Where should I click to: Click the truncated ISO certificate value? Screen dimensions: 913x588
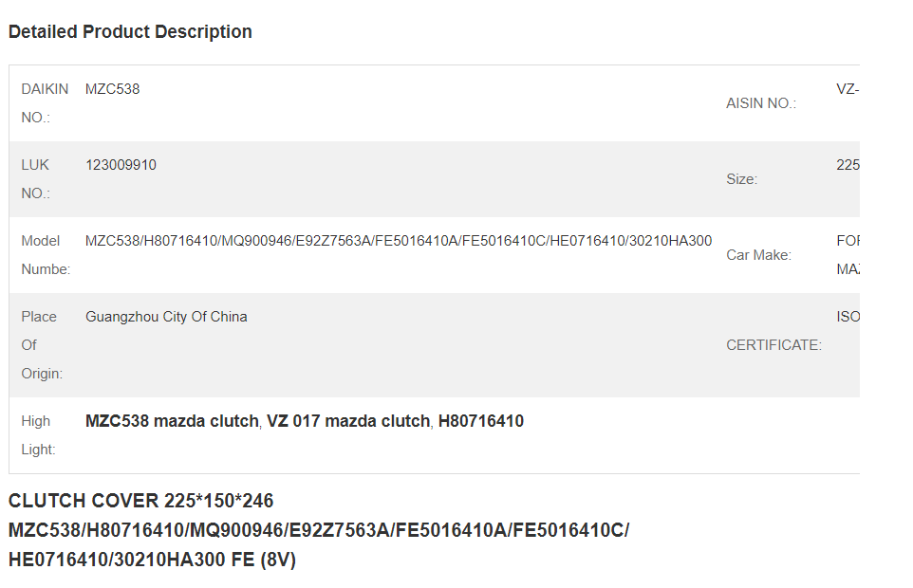[x=848, y=317]
